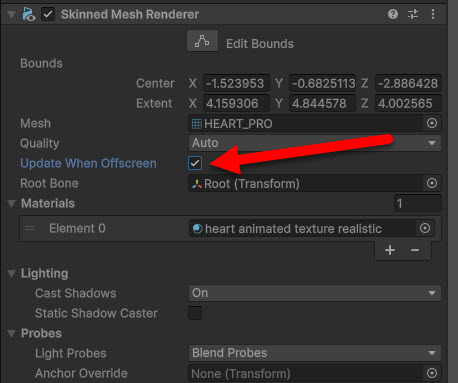Image resolution: width=458 pixels, height=383 pixels.
Task: Click the Element 0 label
Action: pos(77,228)
